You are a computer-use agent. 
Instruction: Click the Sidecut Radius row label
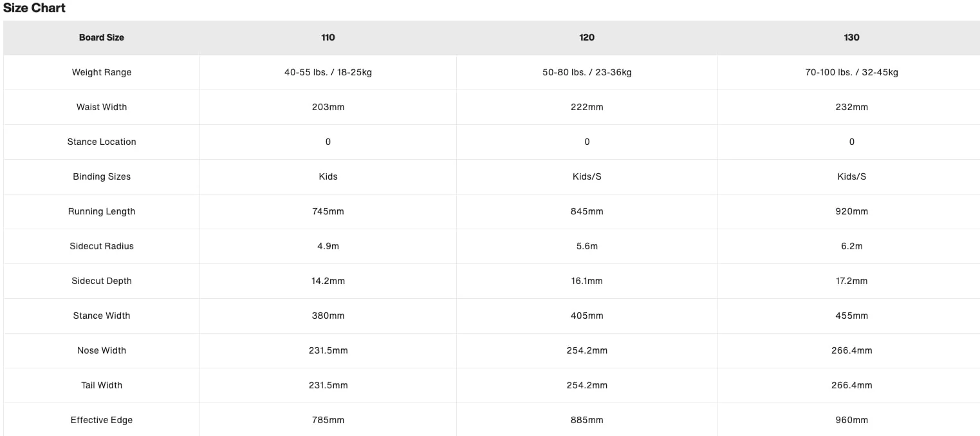(x=102, y=246)
